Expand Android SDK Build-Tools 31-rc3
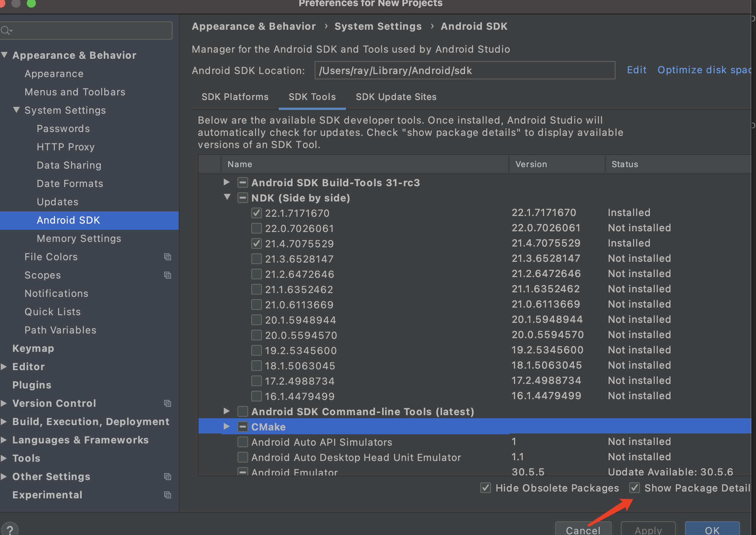The width and height of the screenshot is (756, 535). tap(227, 182)
